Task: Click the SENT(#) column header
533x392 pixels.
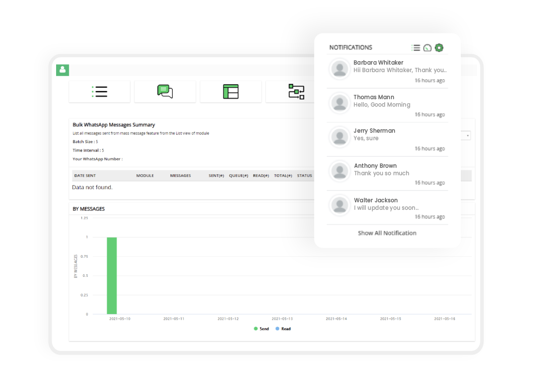Action: [216, 176]
